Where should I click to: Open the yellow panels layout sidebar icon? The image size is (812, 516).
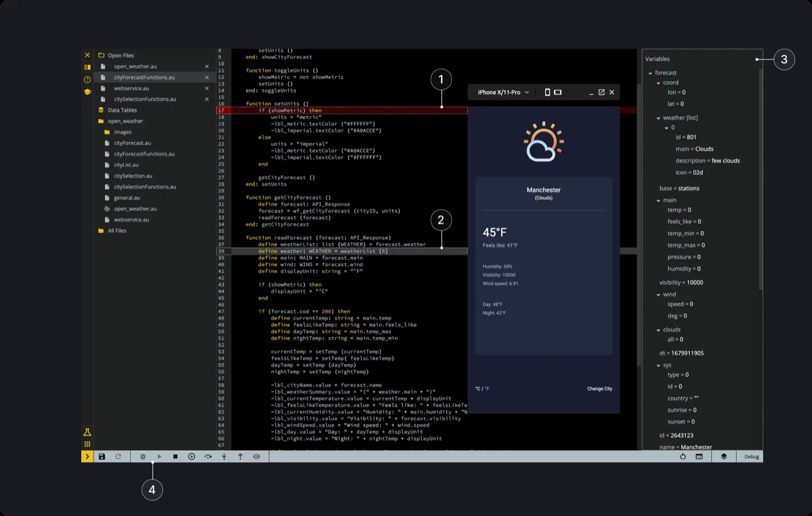pos(87,67)
